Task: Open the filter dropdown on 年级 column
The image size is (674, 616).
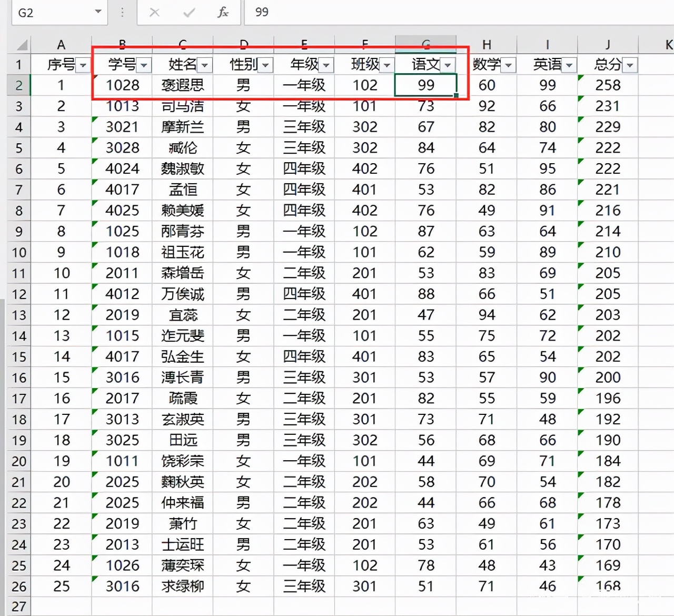Action: [327, 65]
